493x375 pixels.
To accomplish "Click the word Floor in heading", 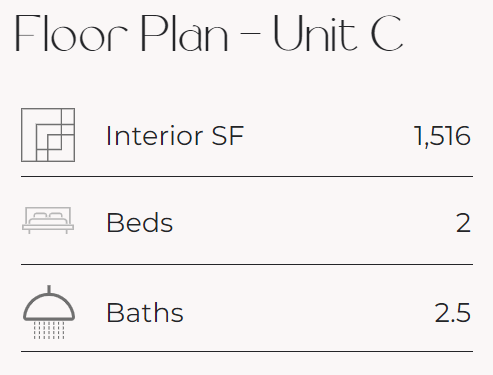I will (x=71, y=34).
